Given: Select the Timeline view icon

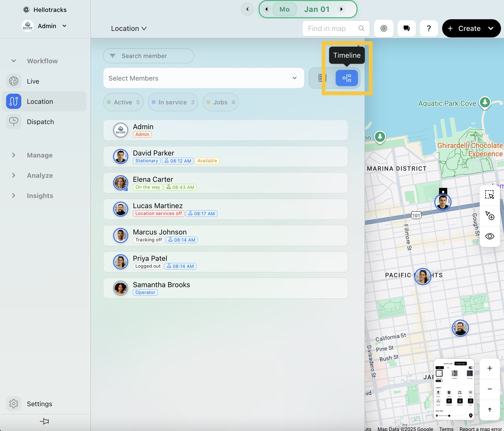Looking at the screenshot, I should click(347, 78).
